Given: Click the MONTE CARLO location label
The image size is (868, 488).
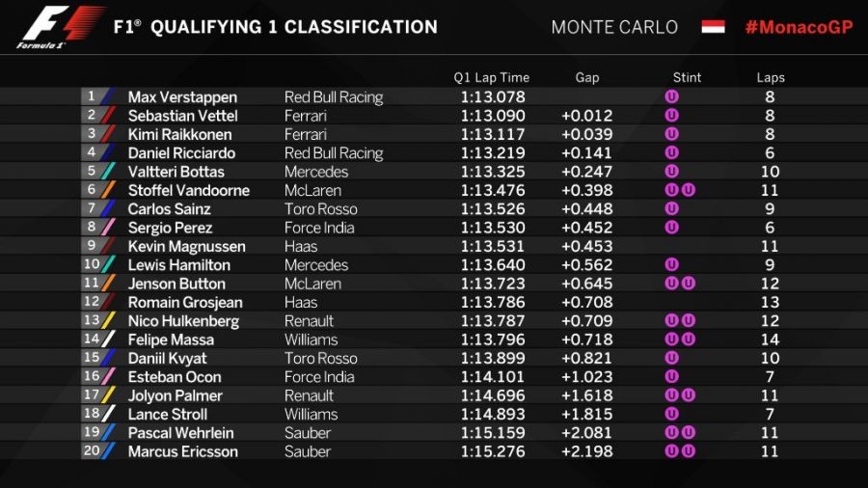Looking at the screenshot, I should tap(614, 27).
